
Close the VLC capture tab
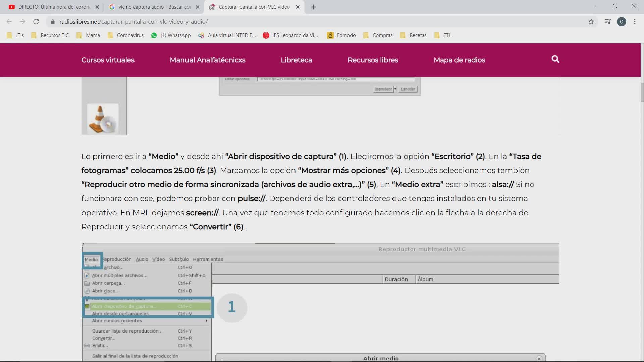pos(298,7)
